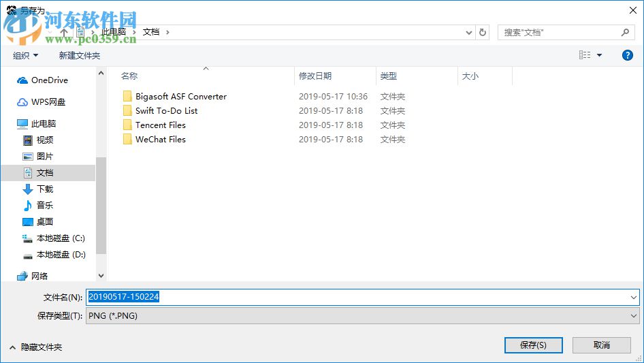
Task: Click the 新建文件夹 button
Action: pyautogui.click(x=79, y=55)
